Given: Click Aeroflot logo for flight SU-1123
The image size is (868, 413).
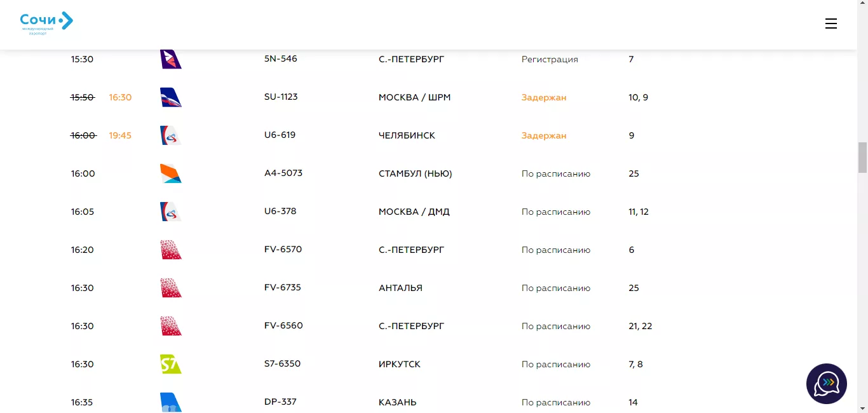Looking at the screenshot, I should 171,97.
